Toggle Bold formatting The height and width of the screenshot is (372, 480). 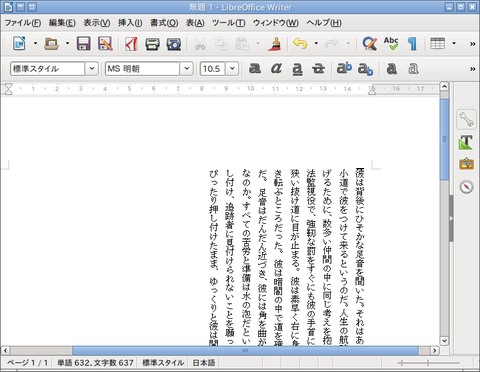click(x=255, y=69)
